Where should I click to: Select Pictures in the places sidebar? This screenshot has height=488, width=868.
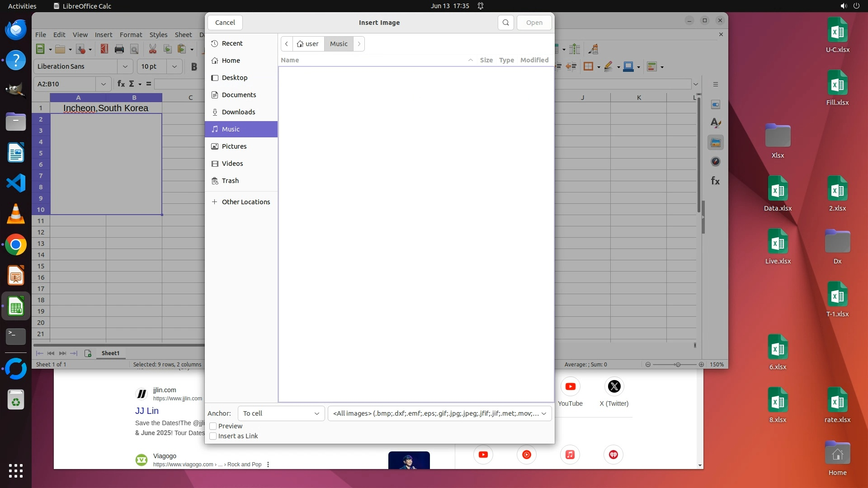coord(234,146)
